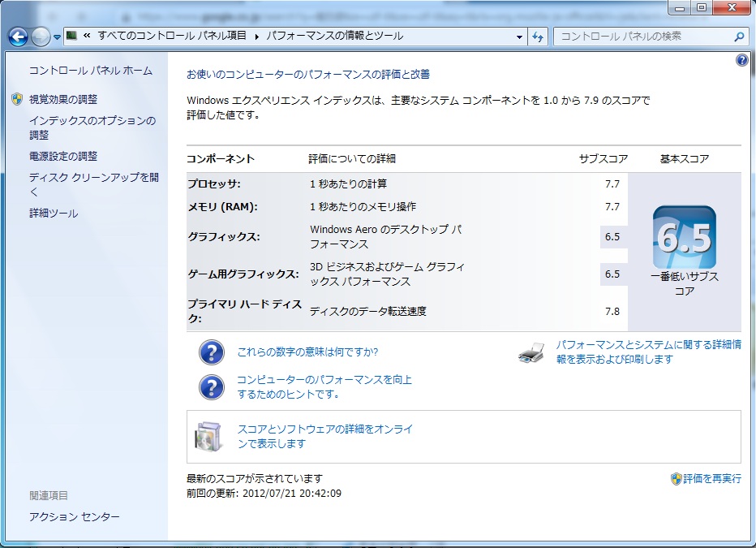The height and width of the screenshot is (548, 756).
Task: Open コンピューターのパフォーマンスを向上するためのヒント link
Action: pos(324,387)
